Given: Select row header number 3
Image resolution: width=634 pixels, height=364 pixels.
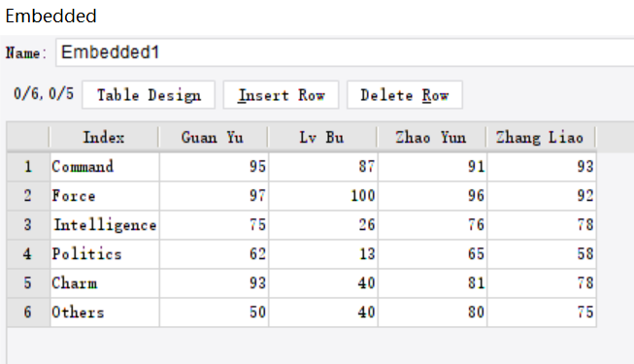Looking at the screenshot, I should [x=28, y=225].
